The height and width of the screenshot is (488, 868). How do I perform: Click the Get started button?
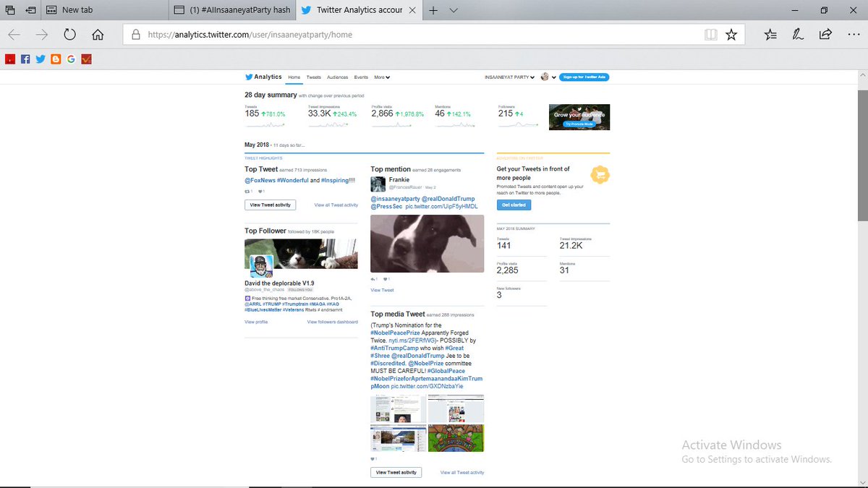514,205
